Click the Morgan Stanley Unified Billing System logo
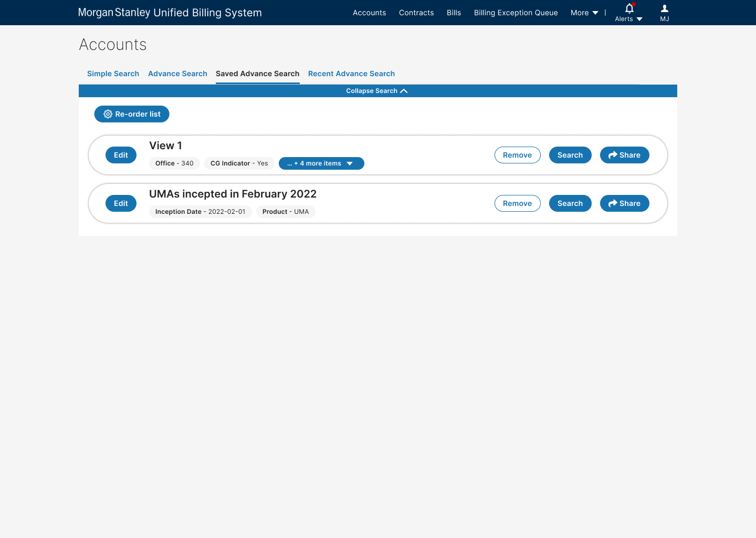This screenshot has width=756, height=538. tap(170, 13)
